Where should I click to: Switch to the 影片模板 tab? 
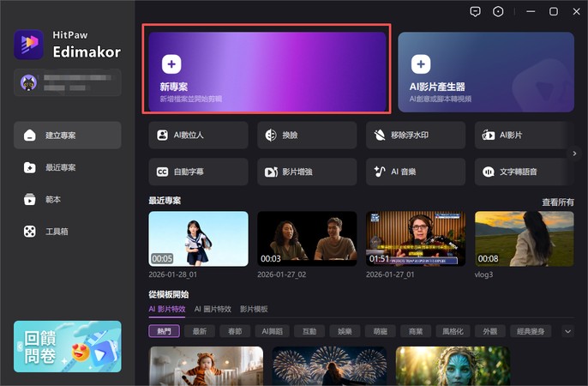tap(254, 309)
